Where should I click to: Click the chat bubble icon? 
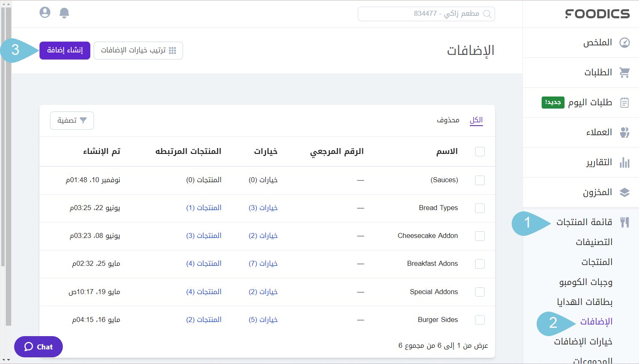click(29, 347)
